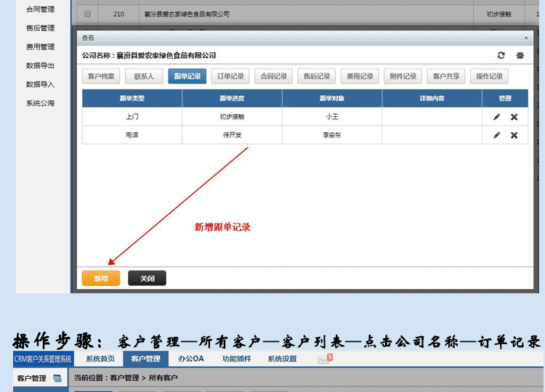The width and height of the screenshot is (545, 392).
Task: Open 售后管理 in the left sidebar
Action: 40,28
